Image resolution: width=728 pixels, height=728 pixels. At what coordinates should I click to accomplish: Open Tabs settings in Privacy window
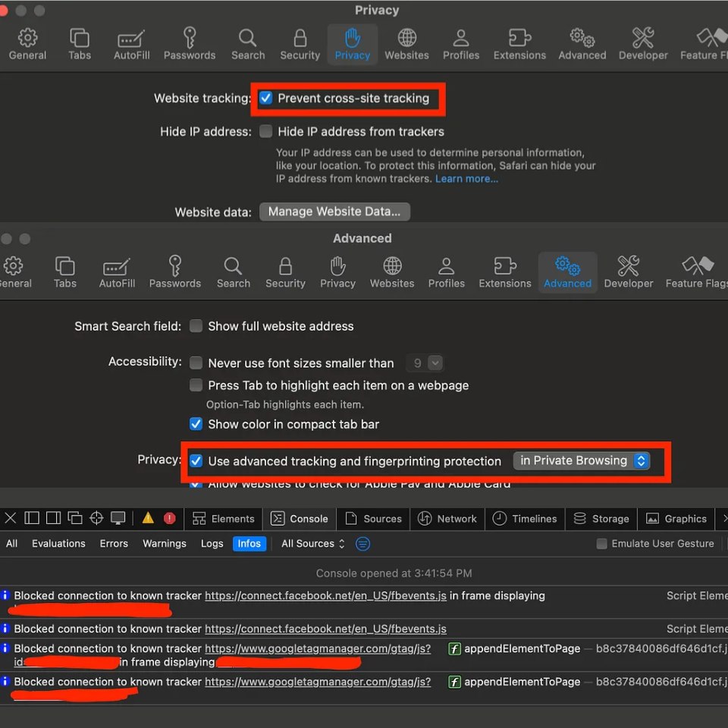click(x=80, y=44)
